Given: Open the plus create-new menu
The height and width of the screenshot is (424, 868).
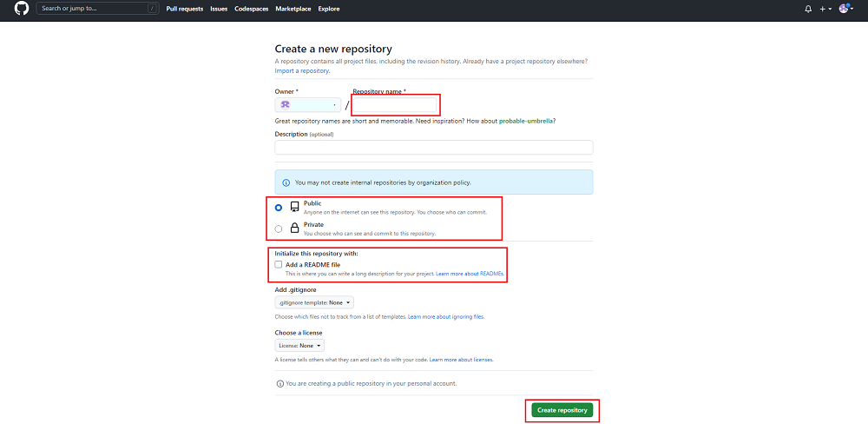Looking at the screenshot, I should (x=825, y=9).
